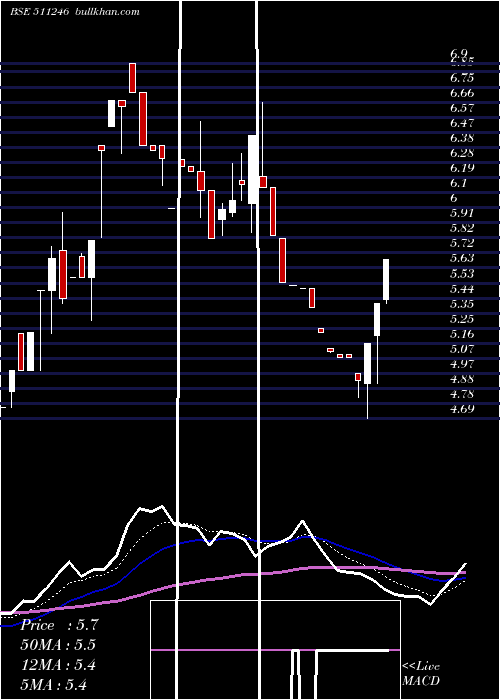The width and height of the screenshot is (500, 700).
Task: Click the last white candlestick on the right
Action: click(386, 279)
